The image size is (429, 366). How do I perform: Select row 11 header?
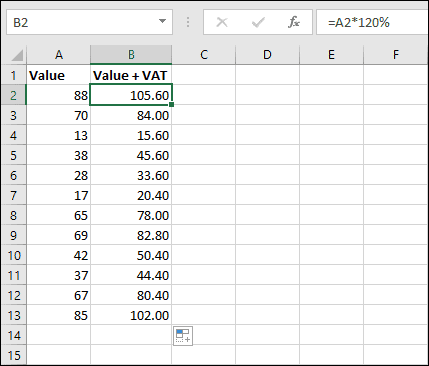pyautogui.click(x=14, y=275)
